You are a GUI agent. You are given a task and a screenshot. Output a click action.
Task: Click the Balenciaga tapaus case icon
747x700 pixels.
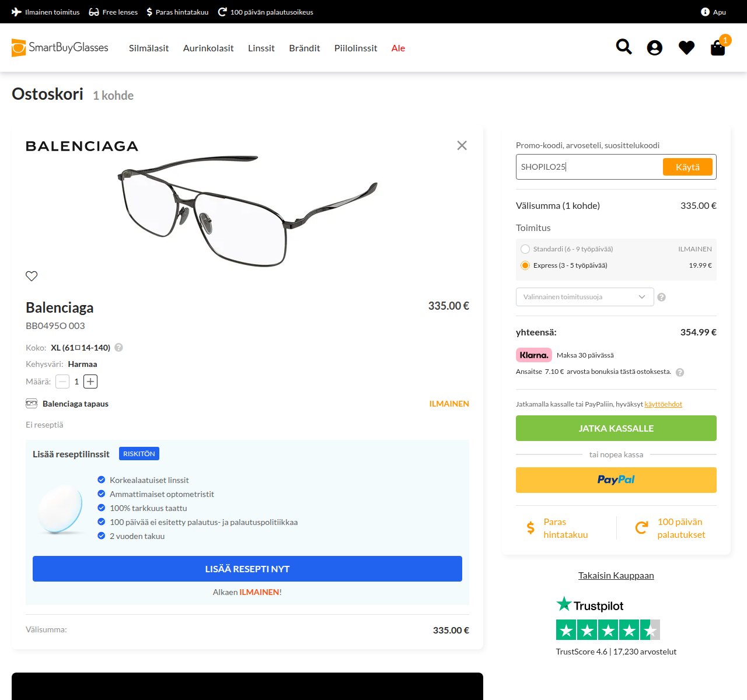coord(32,403)
